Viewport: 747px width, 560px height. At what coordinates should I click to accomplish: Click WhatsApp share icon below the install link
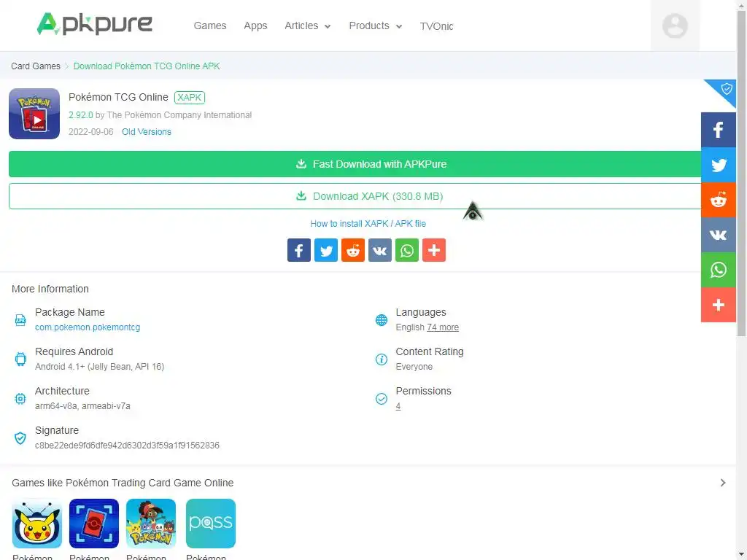tap(407, 250)
